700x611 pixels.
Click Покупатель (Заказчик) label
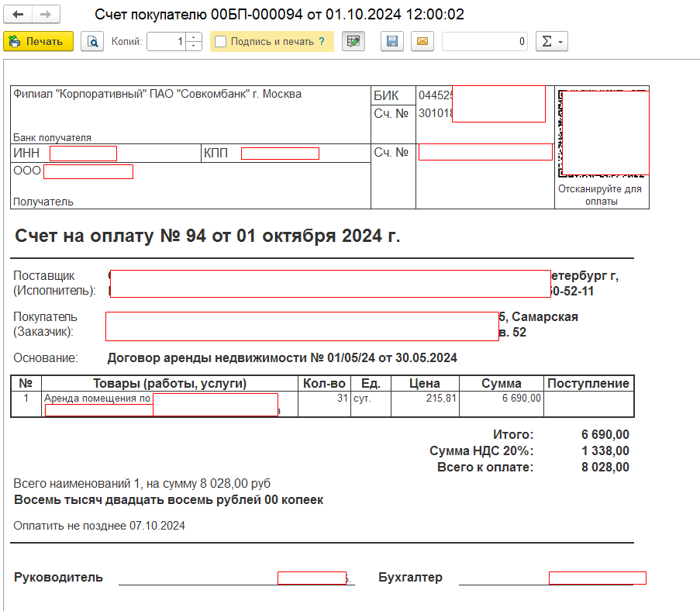(x=45, y=324)
